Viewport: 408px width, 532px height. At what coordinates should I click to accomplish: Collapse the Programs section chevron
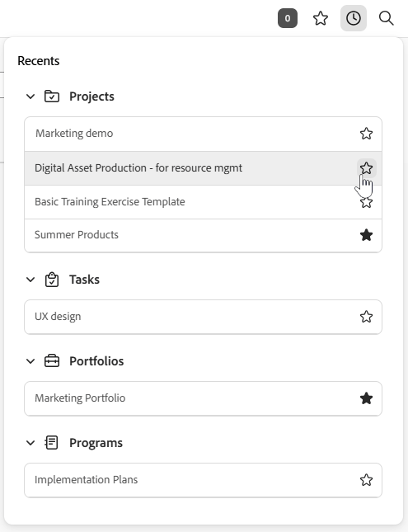coord(30,443)
